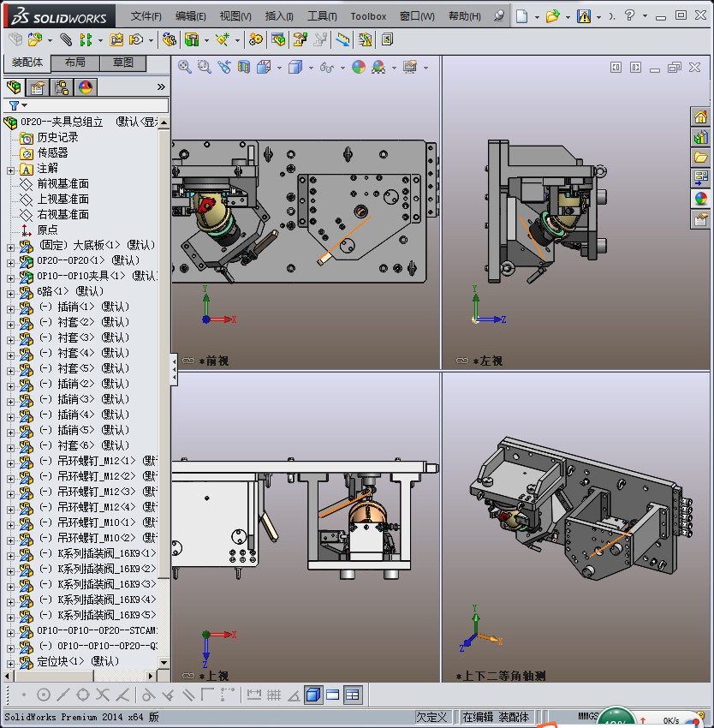Open the 视图(V) menu
714x728 pixels.
235,16
